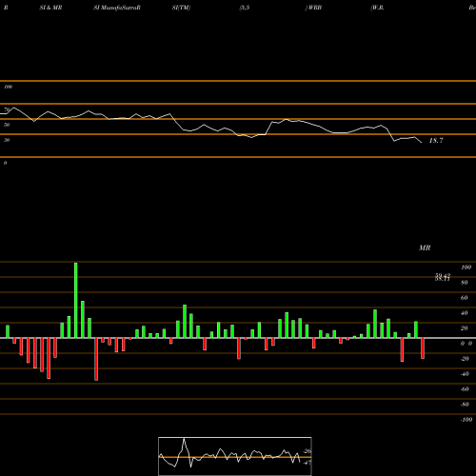Click the MR axis label -20
This screenshot has height=476, width=476.
click(x=465, y=359)
